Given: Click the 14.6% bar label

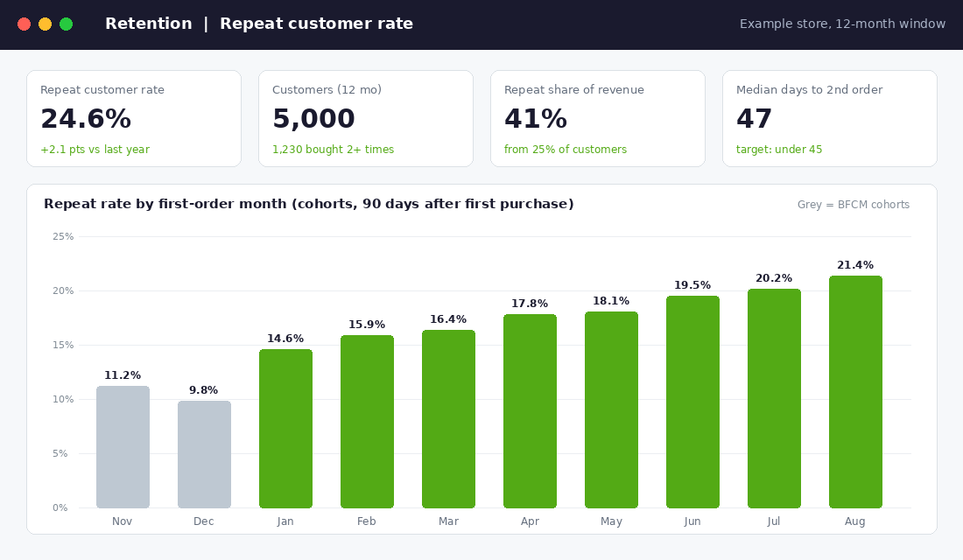Looking at the screenshot, I should click(x=285, y=339).
